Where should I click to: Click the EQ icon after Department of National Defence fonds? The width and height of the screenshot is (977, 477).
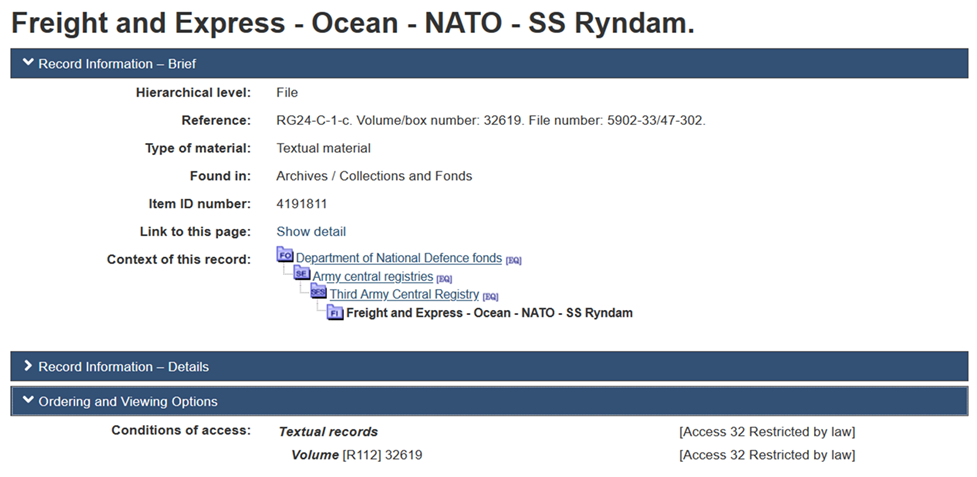pos(514,260)
